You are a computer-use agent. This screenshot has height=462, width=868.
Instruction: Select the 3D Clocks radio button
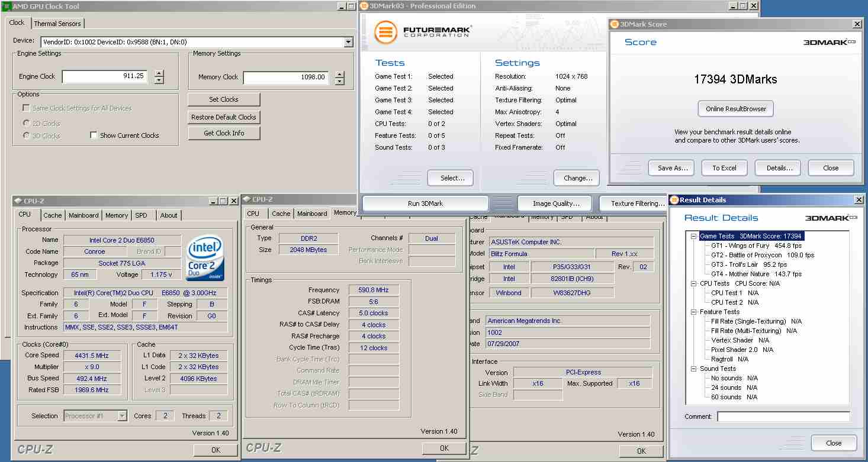point(26,135)
